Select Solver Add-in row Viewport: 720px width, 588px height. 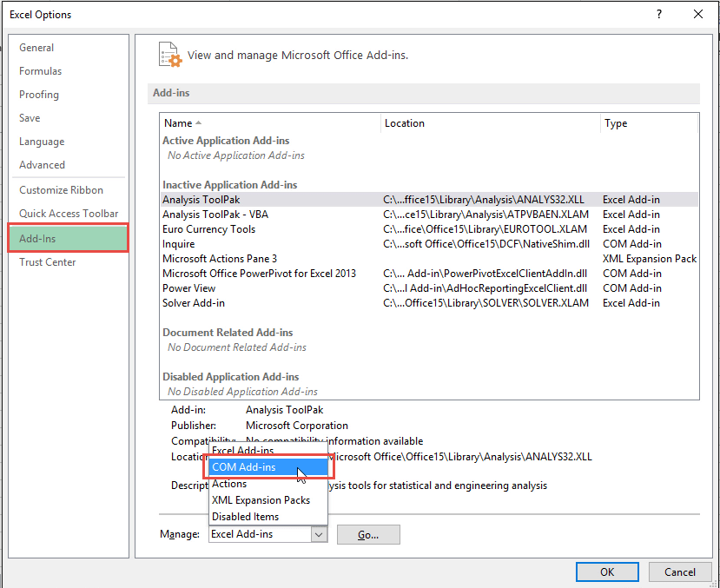429,302
